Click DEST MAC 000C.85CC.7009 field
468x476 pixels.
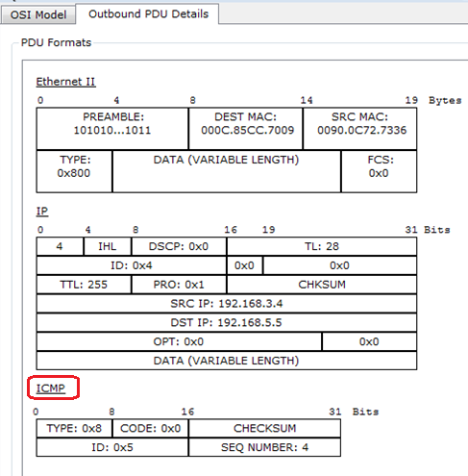tap(246, 129)
